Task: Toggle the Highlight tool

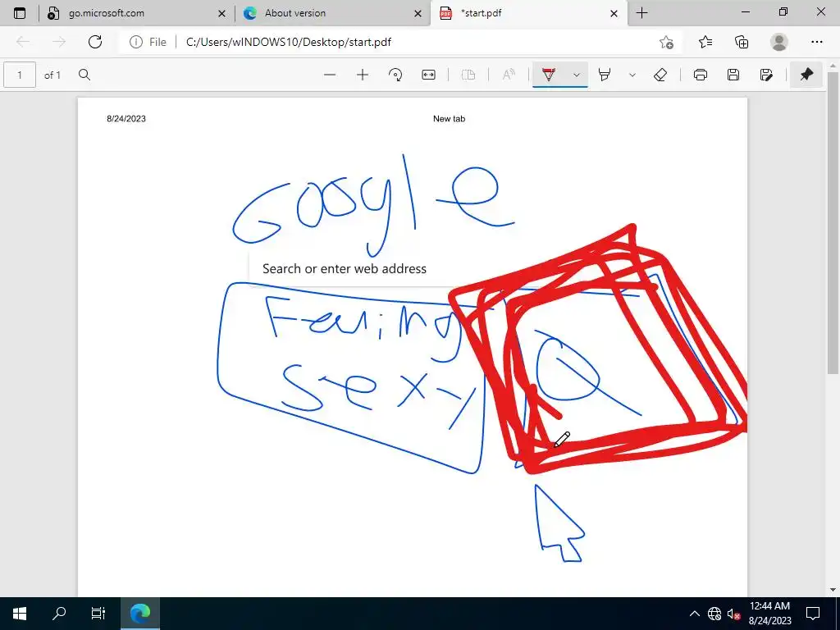Action: (x=605, y=75)
